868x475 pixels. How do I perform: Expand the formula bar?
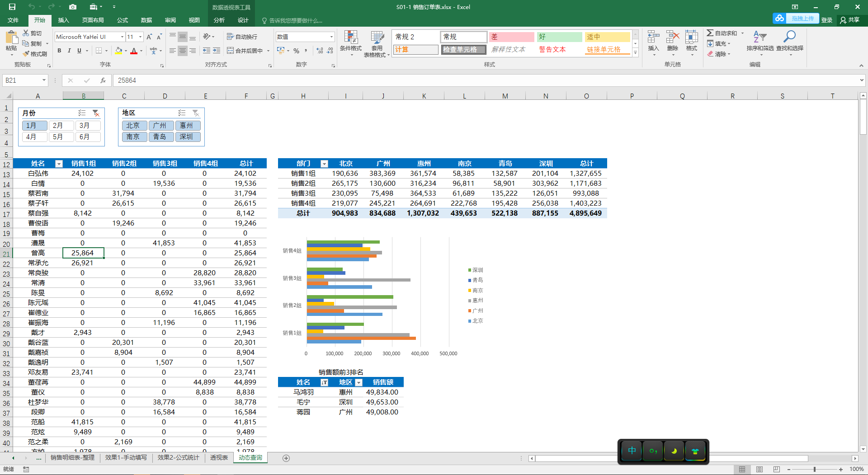[x=862, y=80]
